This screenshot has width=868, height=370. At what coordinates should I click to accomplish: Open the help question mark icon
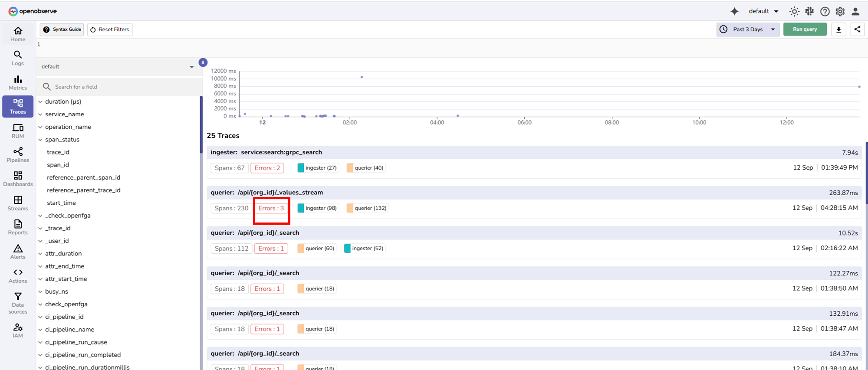pos(825,11)
